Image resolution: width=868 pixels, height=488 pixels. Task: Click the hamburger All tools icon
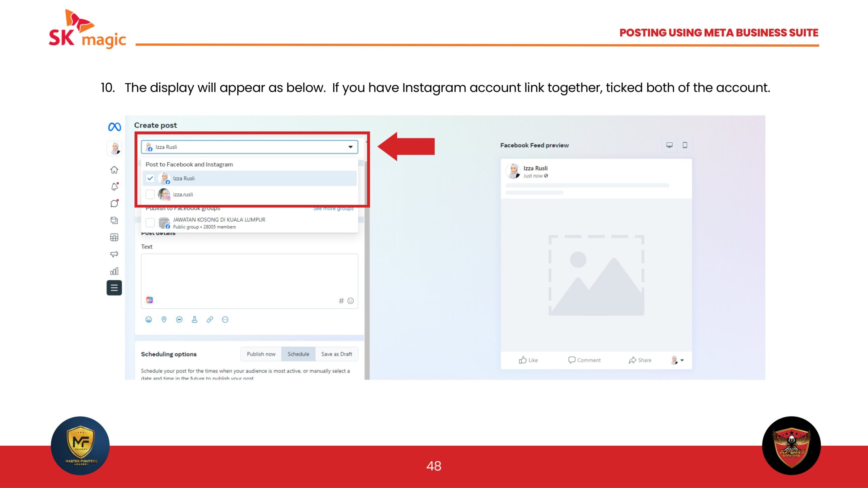pos(114,288)
